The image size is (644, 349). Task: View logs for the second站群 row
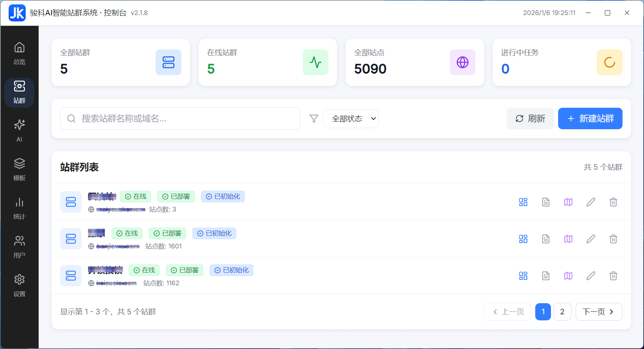click(546, 239)
